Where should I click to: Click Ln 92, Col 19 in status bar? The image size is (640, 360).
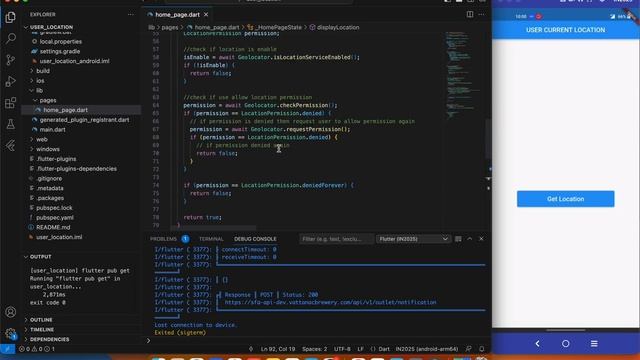click(278, 349)
